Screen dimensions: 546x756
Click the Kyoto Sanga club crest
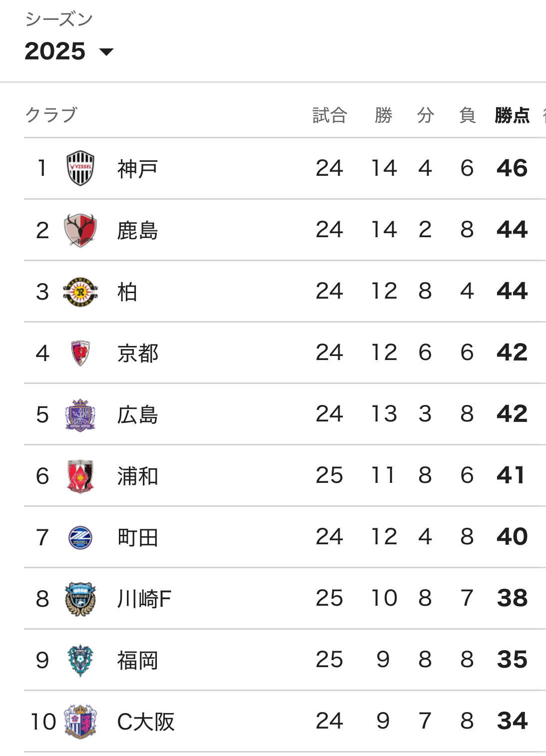pyautogui.click(x=80, y=353)
